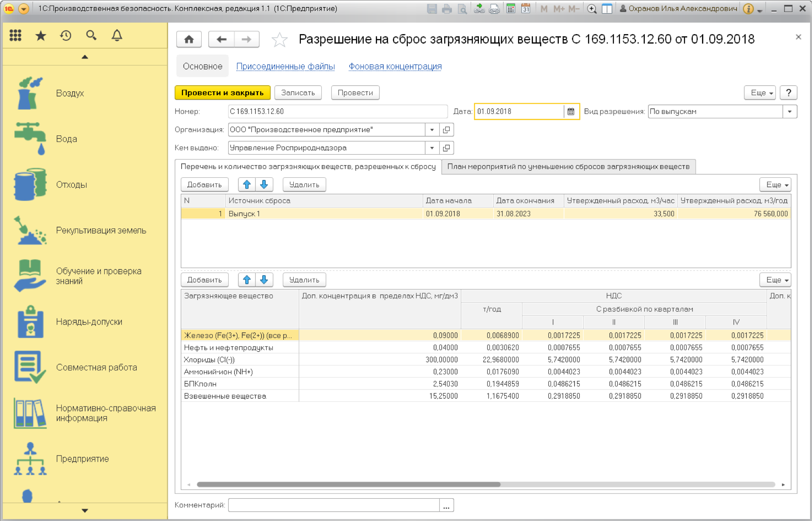Navigate back with left arrow
This screenshot has height=521, width=812.
tap(221, 39)
